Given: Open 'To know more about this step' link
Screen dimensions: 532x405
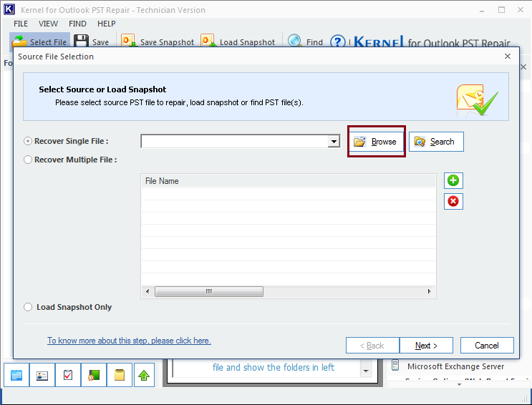Looking at the screenshot, I should point(129,341).
